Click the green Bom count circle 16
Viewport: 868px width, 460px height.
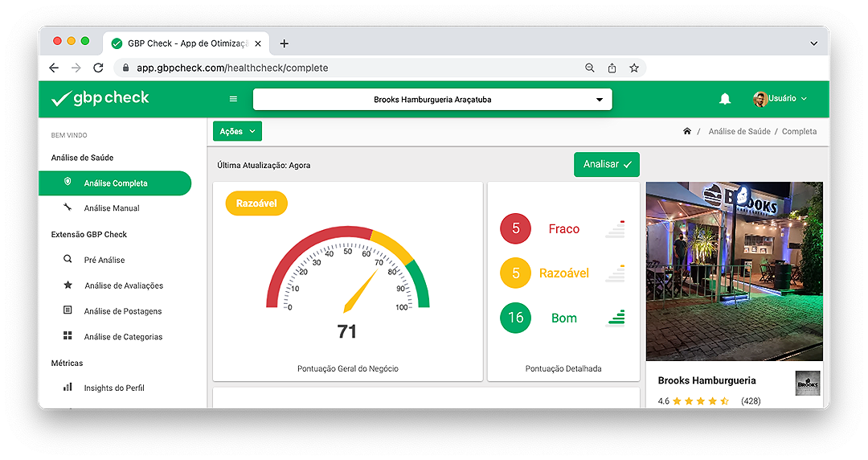515,318
